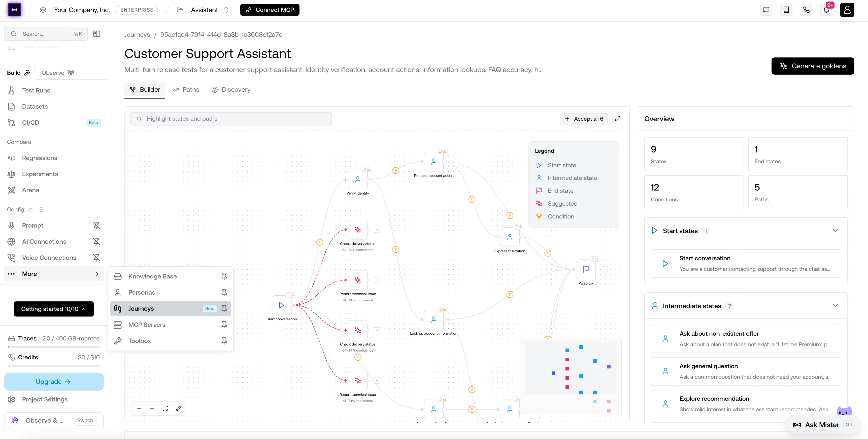
Task: Toggle the sidebar panel layout icon
Action: (x=97, y=34)
